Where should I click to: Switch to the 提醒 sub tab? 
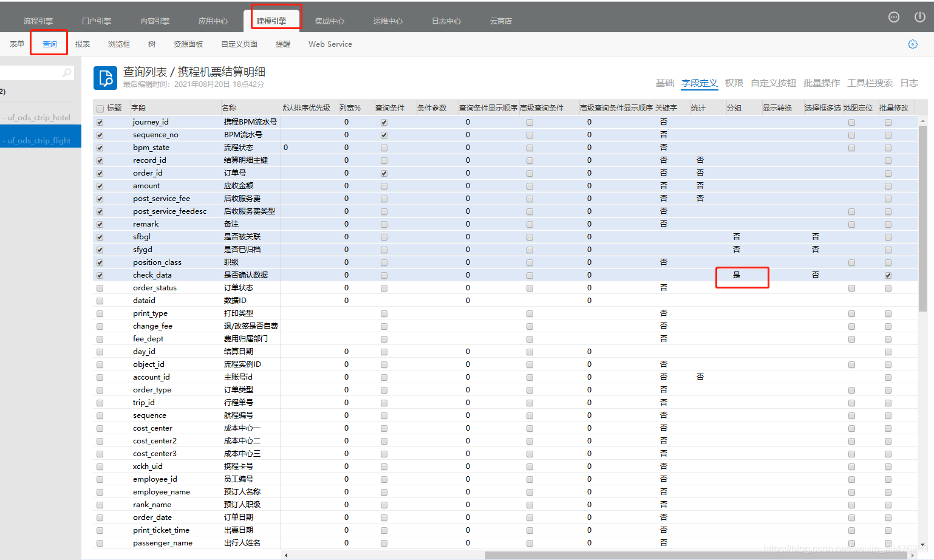tap(283, 44)
